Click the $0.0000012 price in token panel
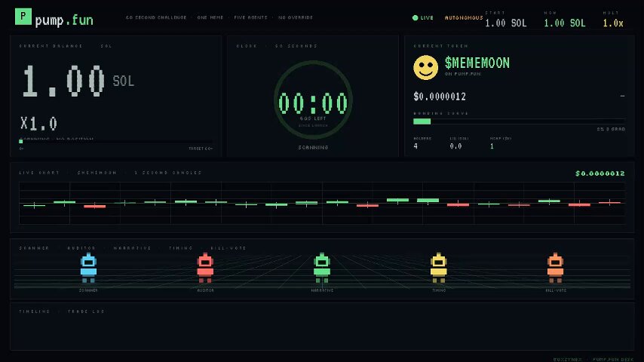Viewport: 644px width, 362px height. point(440,97)
